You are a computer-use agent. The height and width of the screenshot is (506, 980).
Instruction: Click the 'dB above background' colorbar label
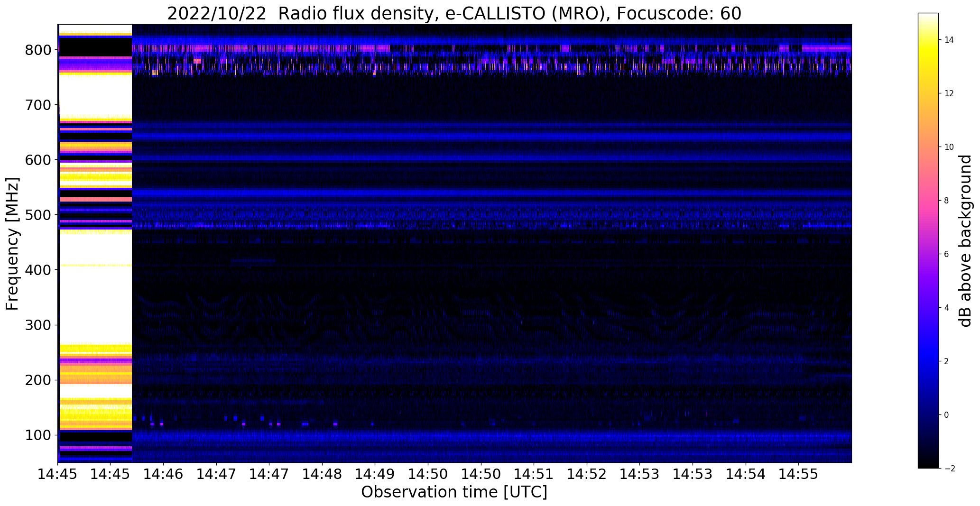[x=965, y=240]
